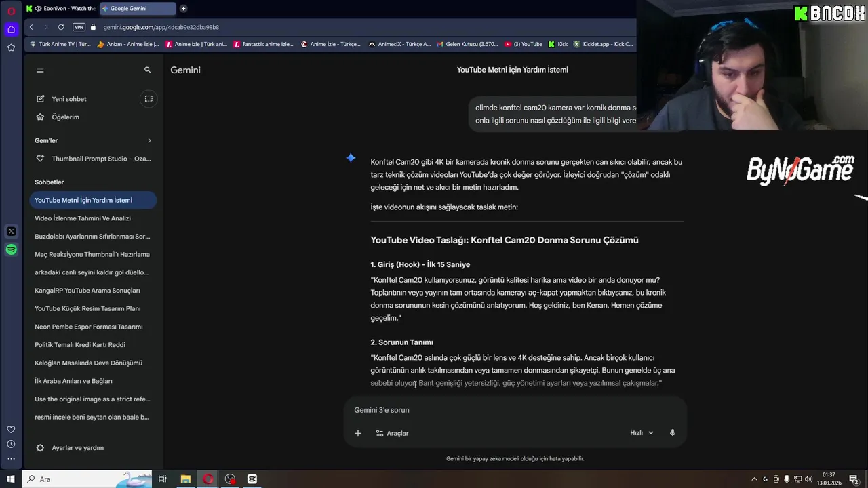Open the temporary chat dashed-square icon
868x488 pixels.
[x=149, y=99]
